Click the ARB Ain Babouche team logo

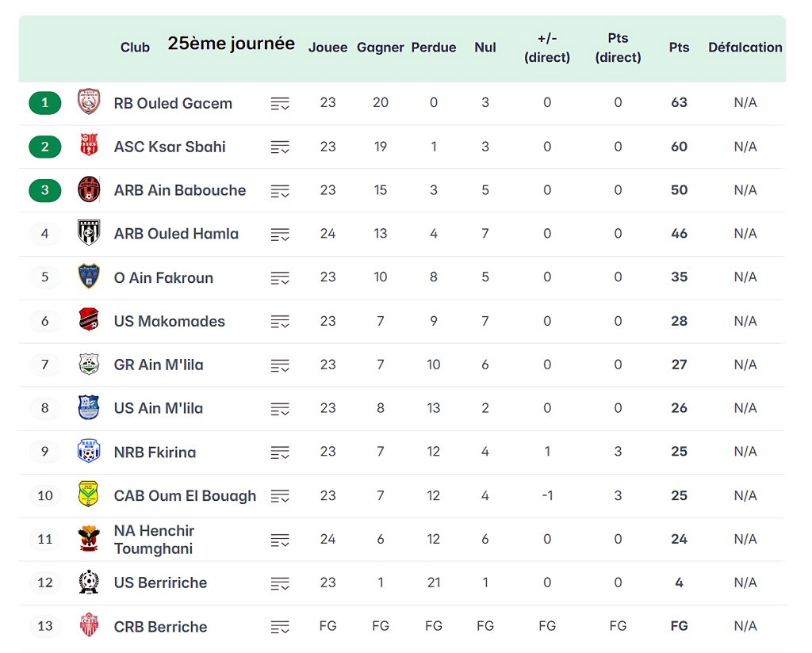click(x=89, y=190)
